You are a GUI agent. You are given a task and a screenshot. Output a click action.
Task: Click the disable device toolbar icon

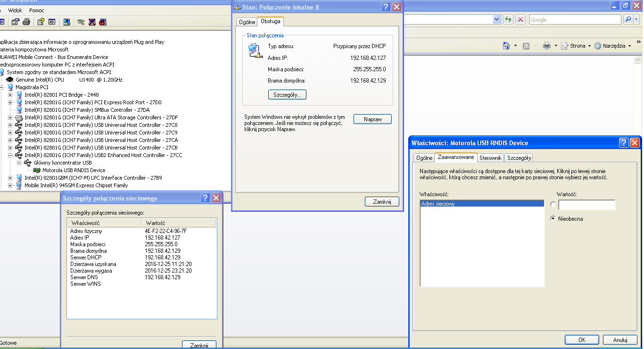pyautogui.click(x=103, y=22)
